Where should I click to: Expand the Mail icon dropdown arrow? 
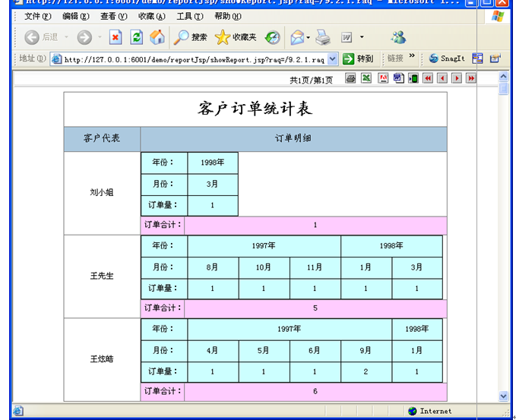[x=308, y=37]
